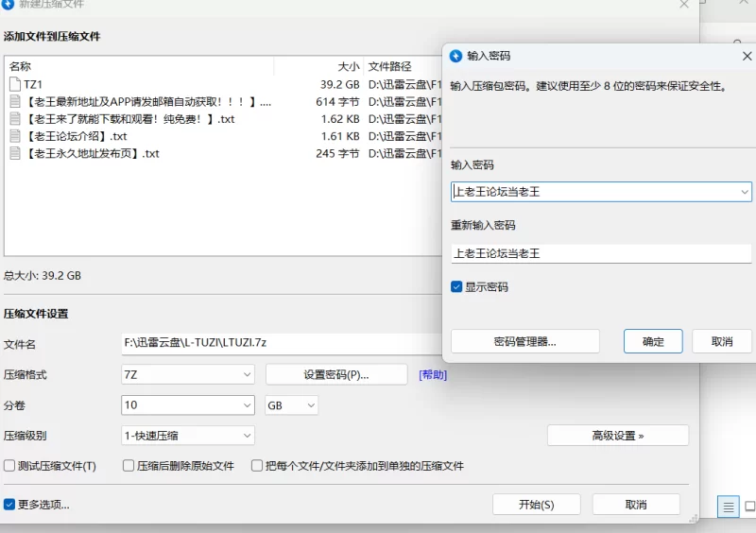
Task: Expand 高级设置 options
Action: (x=618, y=436)
